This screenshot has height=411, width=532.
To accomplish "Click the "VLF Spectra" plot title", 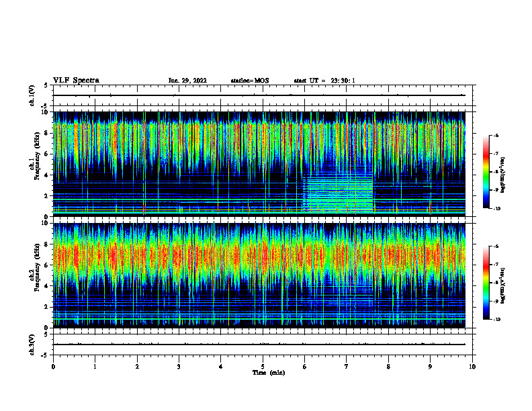I will pyautogui.click(x=76, y=81).
